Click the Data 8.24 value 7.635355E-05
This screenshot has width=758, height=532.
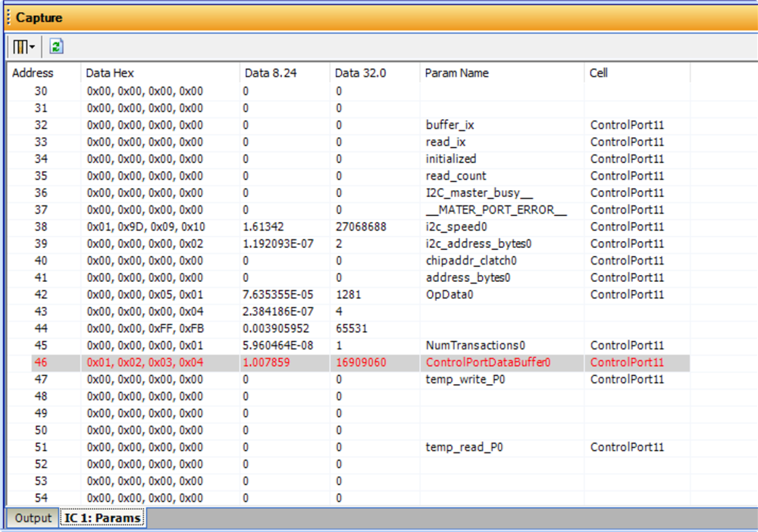(277, 294)
